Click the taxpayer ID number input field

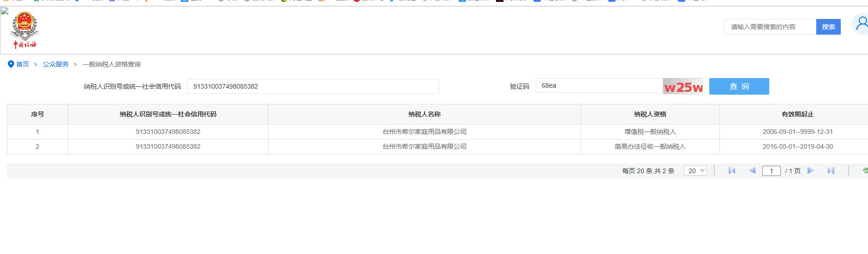(x=313, y=86)
